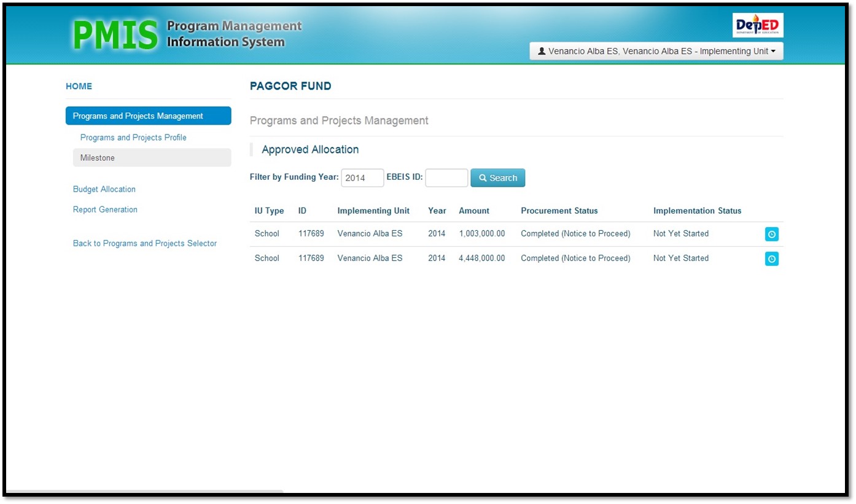Viewport: 856px width, 504px height.
Task: Open milestone clock icon for 4,448,000.00 row
Action: click(772, 259)
